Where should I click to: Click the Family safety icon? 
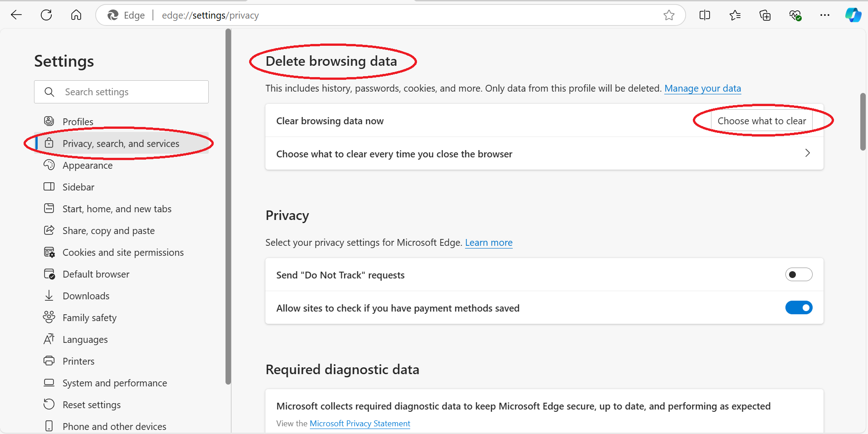[49, 317]
